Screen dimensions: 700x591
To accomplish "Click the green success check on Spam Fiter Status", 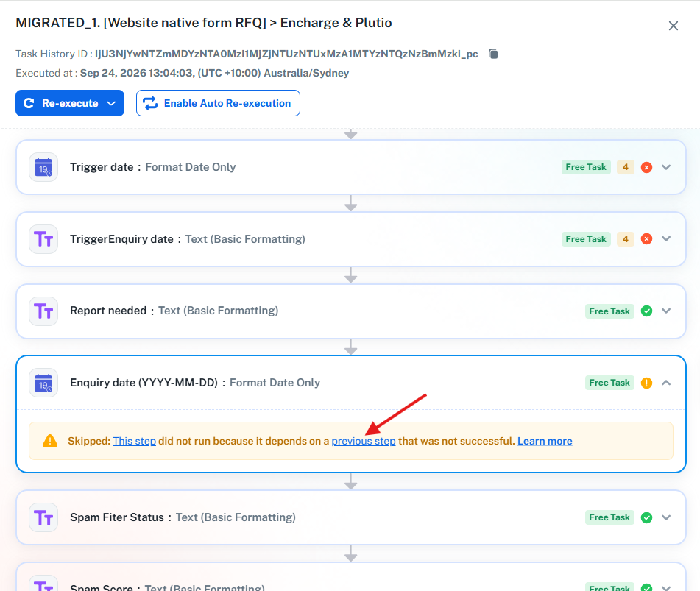I will [646, 518].
